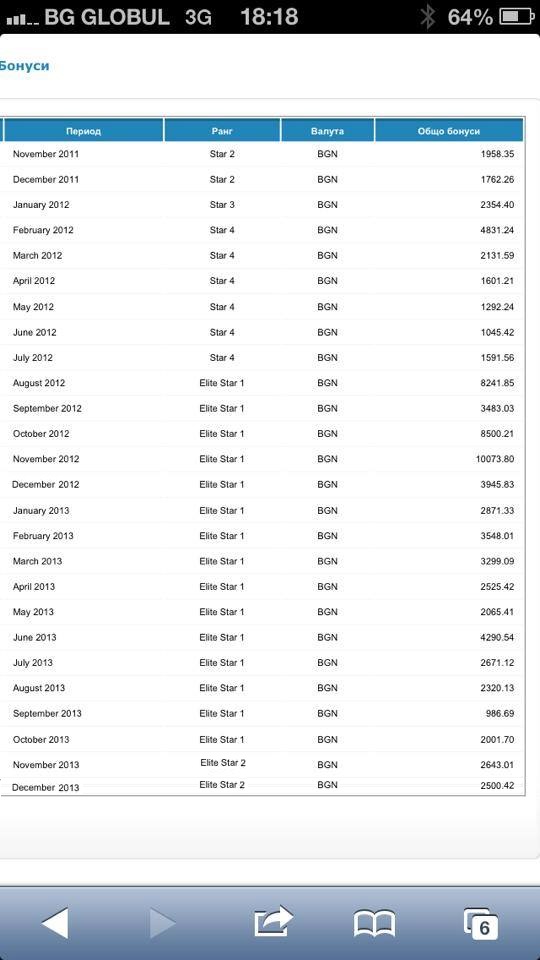Sort by the Валута column header
Viewport: 540px width, 960px height.
(x=328, y=130)
